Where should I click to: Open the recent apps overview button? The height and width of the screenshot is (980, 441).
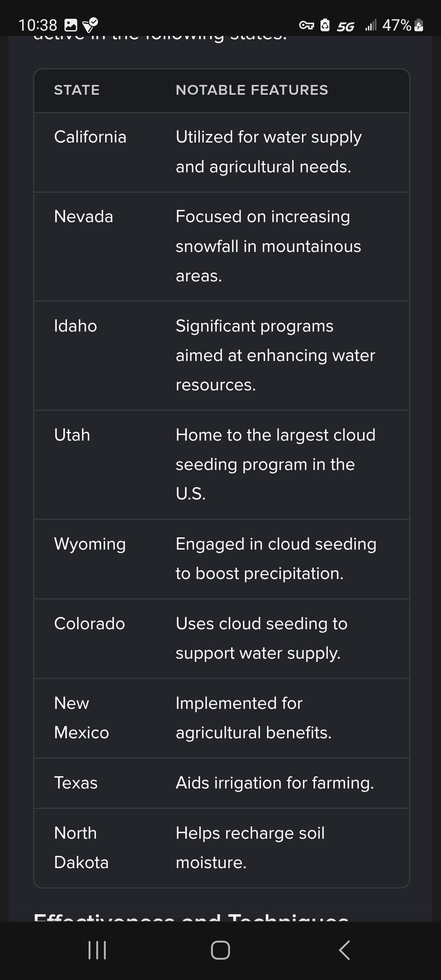coord(97,950)
